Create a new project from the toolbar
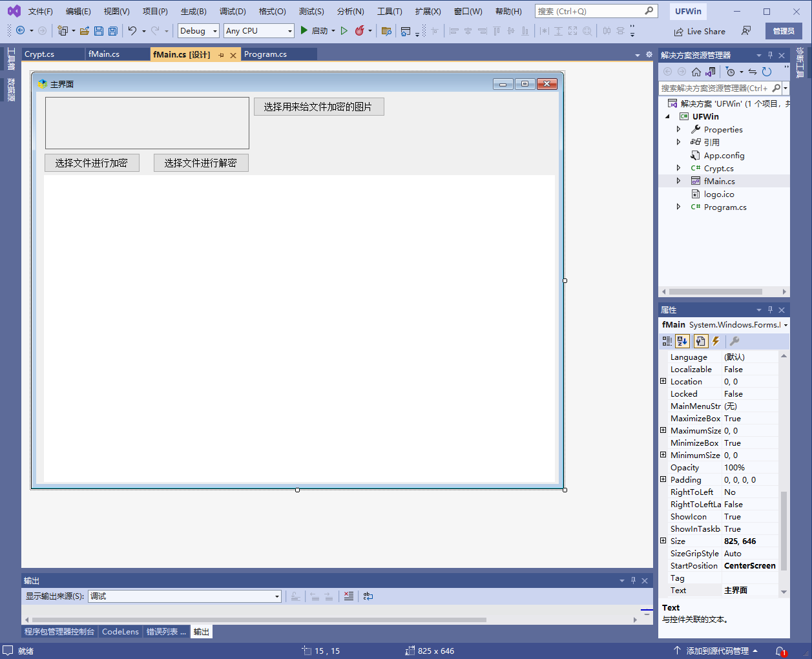 point(63,30)
